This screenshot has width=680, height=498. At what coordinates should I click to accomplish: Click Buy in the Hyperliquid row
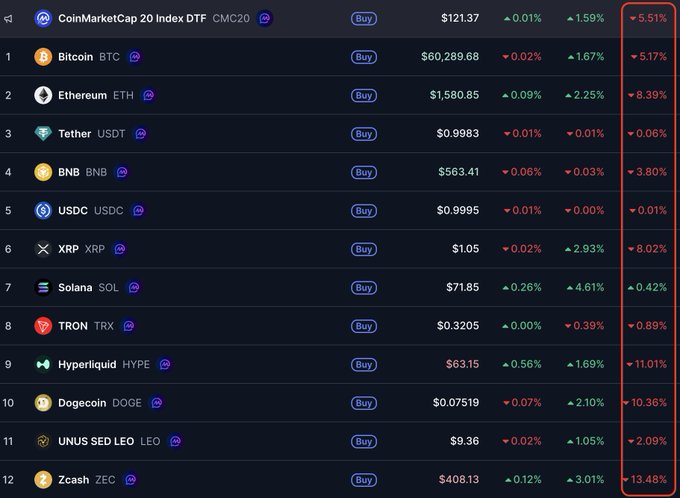(x=364, y=364)
